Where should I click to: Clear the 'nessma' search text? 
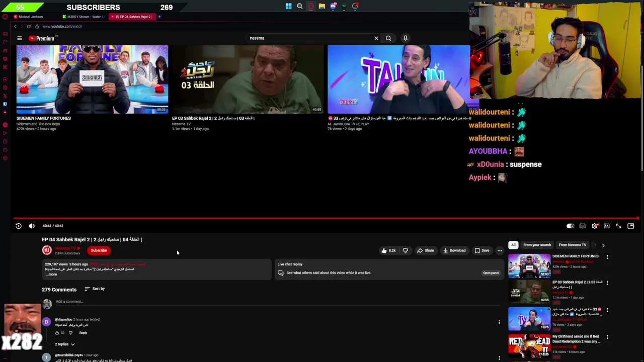click(376, 38)
